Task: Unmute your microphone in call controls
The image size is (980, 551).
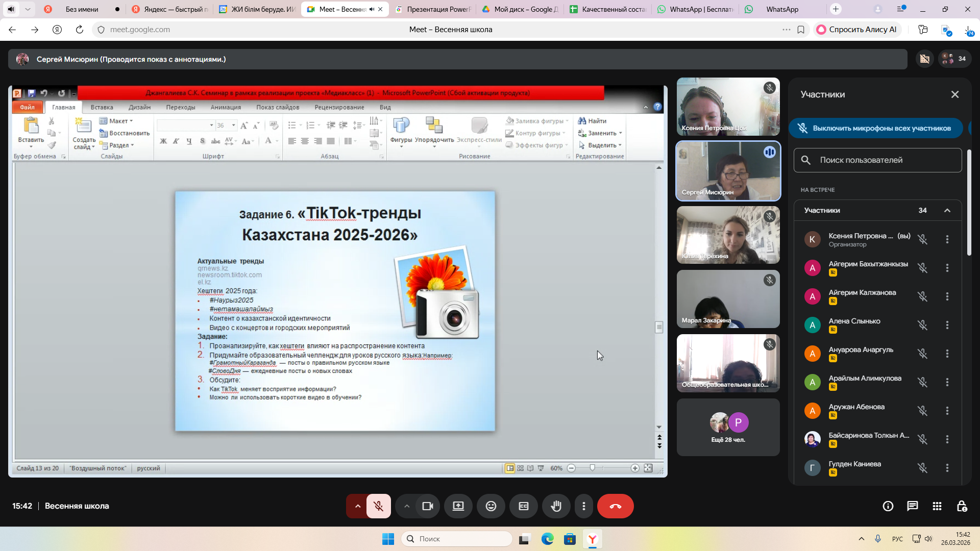Action: (x=378, y=506)
